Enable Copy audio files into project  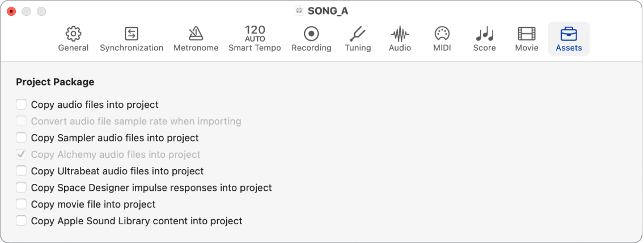point(22,104)
